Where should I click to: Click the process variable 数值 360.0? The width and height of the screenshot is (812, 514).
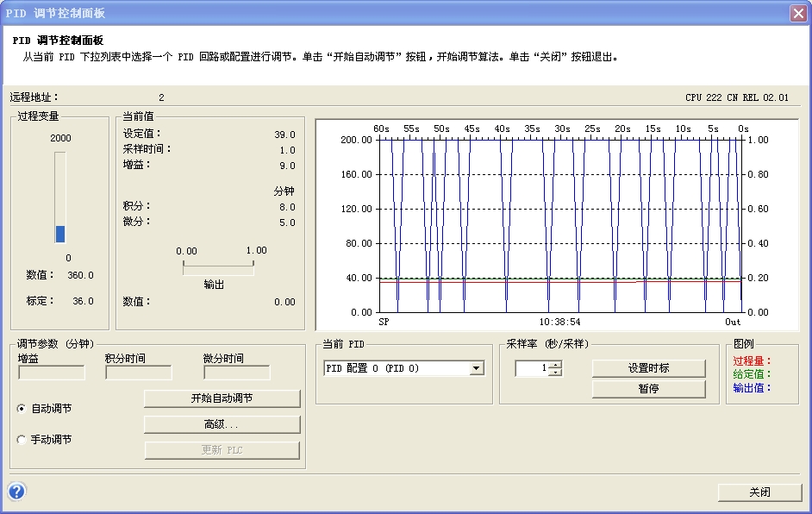coord(81,276)
